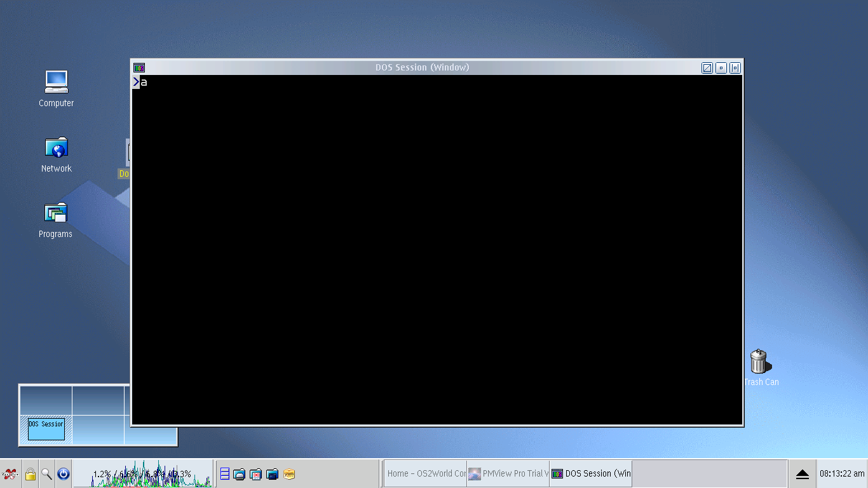Viewport: 868px width, 488px height.
Task: Click the blue shutdown power icon
Action: click(x=63, y=474)
